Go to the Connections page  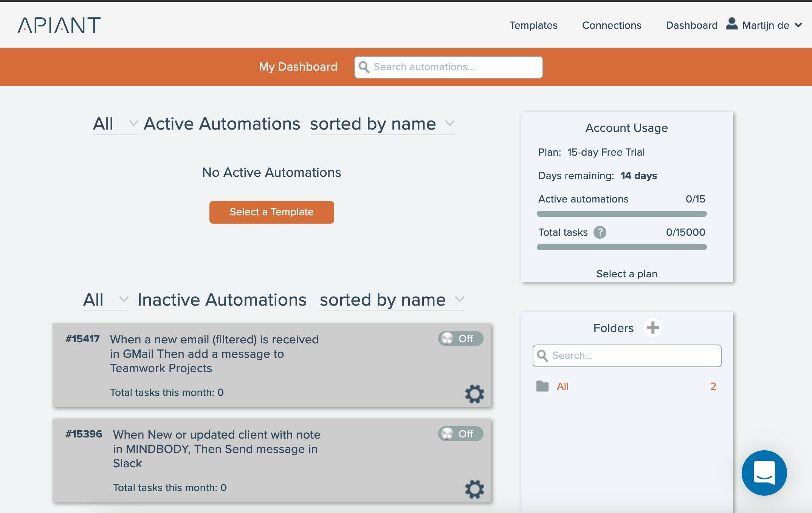611,25
